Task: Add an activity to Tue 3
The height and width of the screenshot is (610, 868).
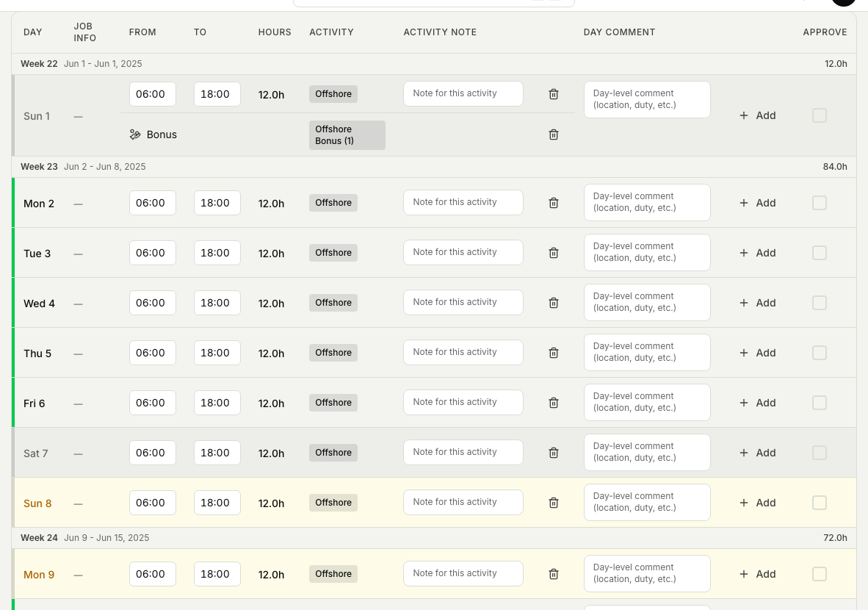Action: coord(757,253)
